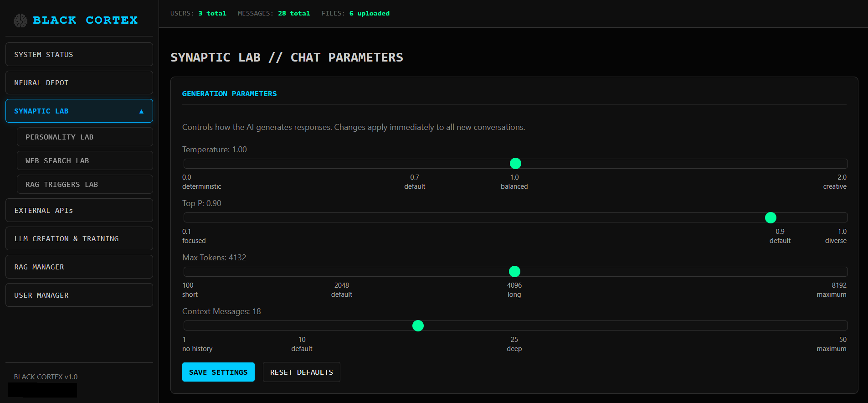
Task: Click the Context Messages slider knob
Action: tap(418, 326)
